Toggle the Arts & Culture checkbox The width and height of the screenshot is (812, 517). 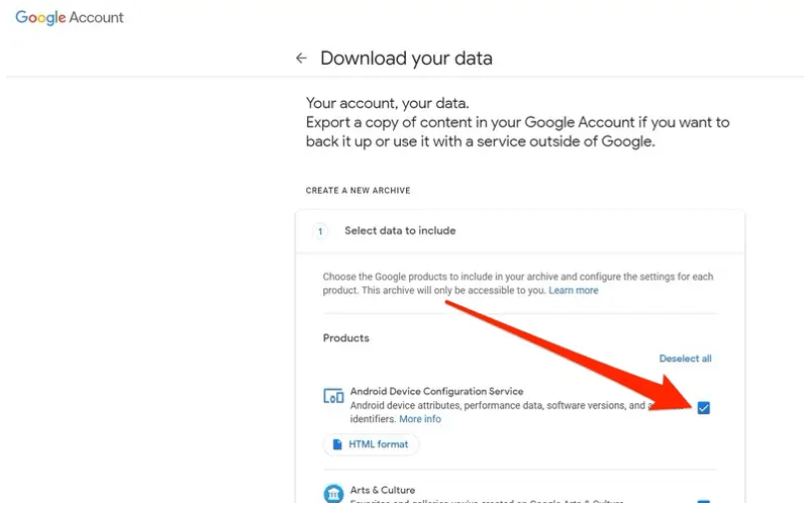point(703,501)
